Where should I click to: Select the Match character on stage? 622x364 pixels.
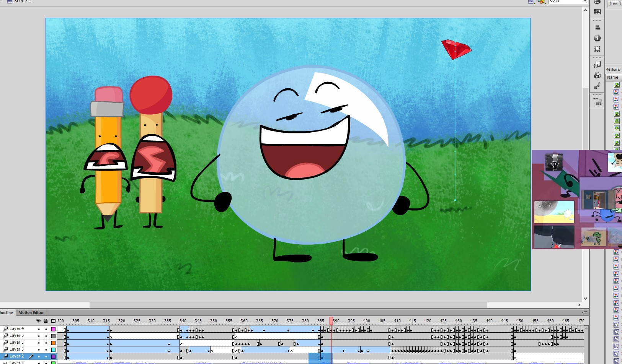click(152, 152)
